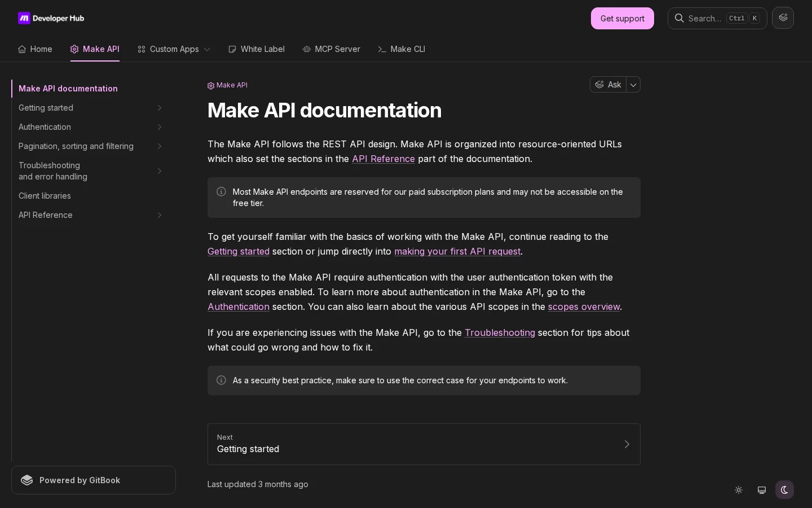Switch to dark theme

[784, 490]
